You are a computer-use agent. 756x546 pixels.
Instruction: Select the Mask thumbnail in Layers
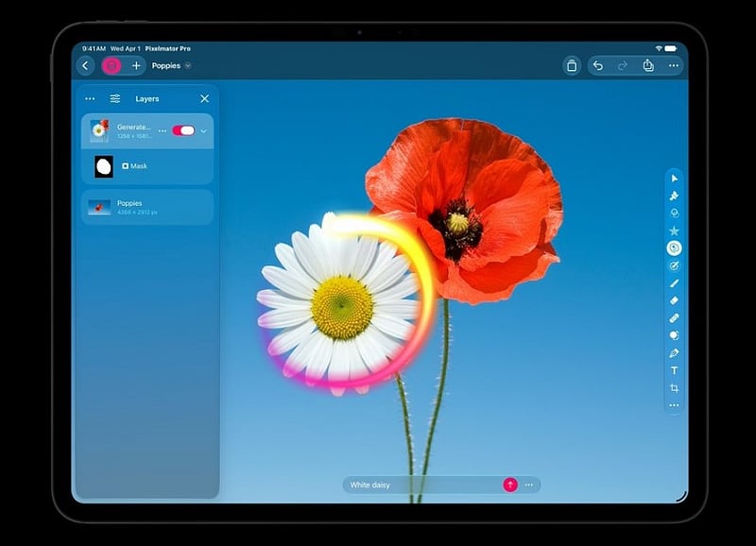(x=104, y=167)
